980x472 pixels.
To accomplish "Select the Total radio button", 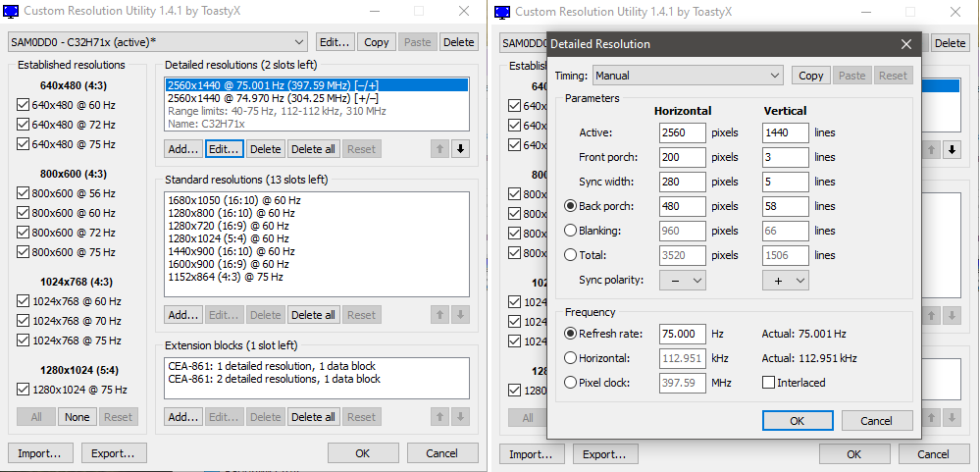I will click(x=570, y=255).
